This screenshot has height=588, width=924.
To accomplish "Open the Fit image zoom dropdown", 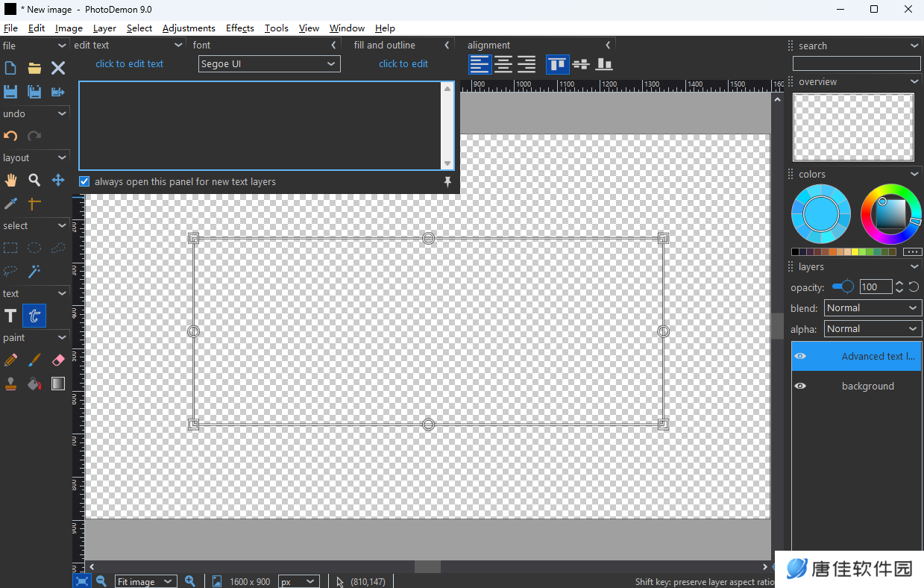I will [146, 581].
